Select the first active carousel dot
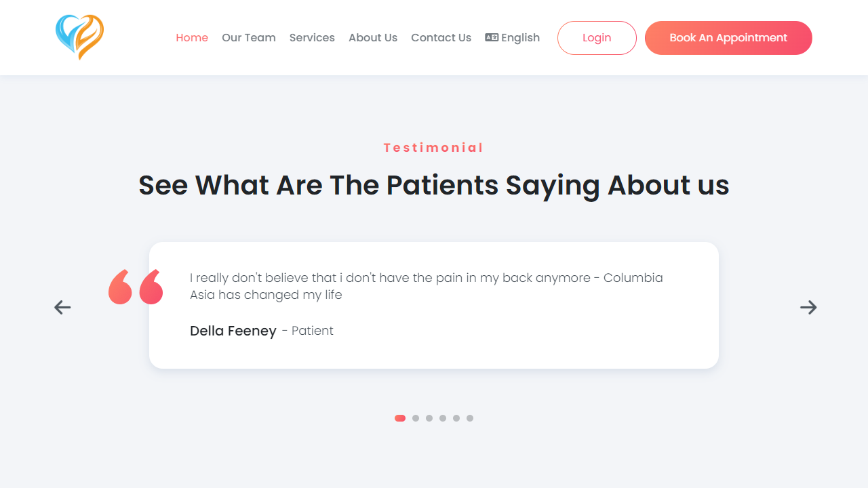This screenshot has width=868, height=488. 400,418
